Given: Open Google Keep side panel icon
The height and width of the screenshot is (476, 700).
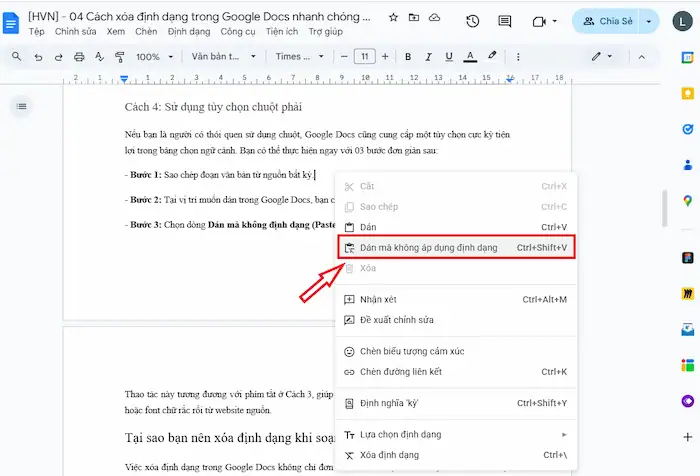Looking at the screenshot, I should (x=688, y=94).
